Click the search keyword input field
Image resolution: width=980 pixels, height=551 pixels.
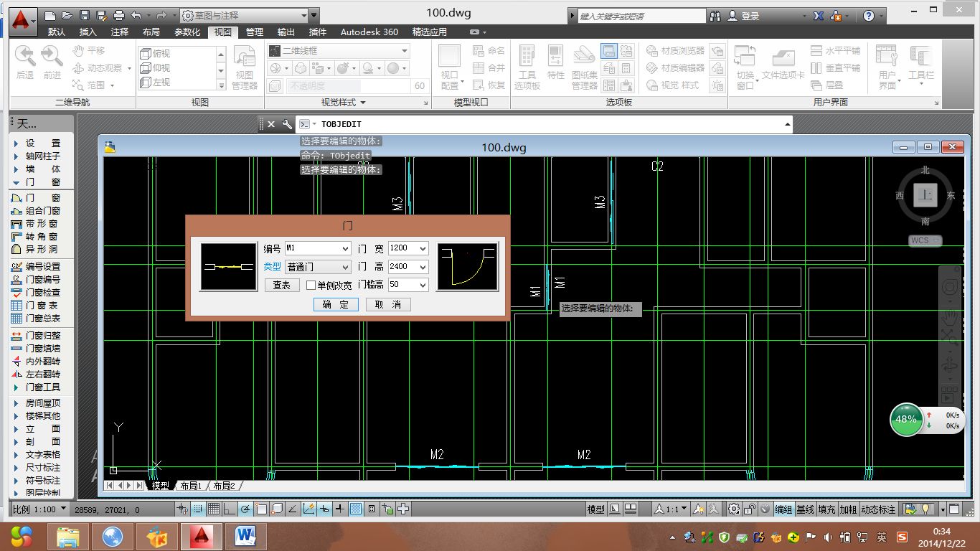641,16
